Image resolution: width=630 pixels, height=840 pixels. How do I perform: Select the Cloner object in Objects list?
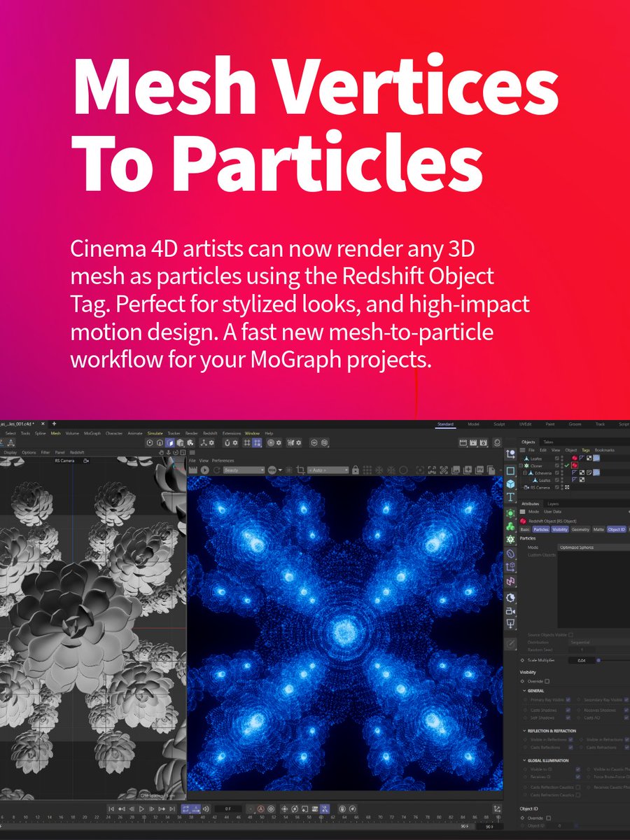click(x=536, y=465)
